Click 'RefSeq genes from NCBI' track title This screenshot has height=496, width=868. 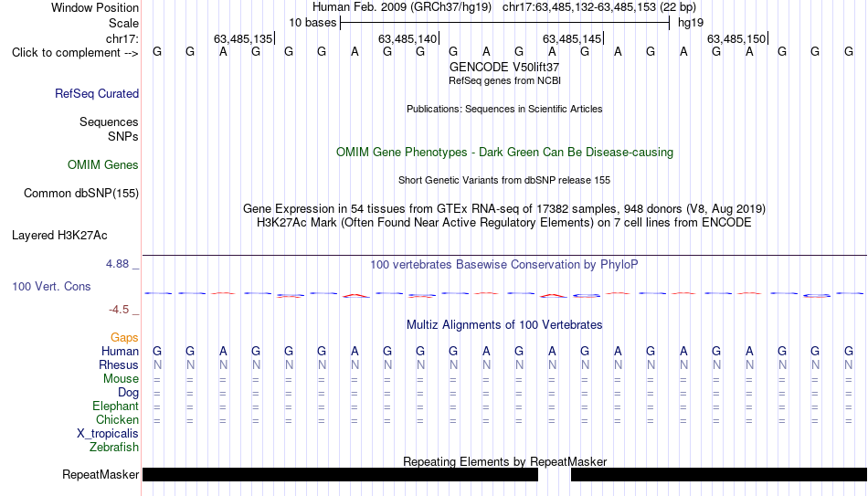(504, 80)
